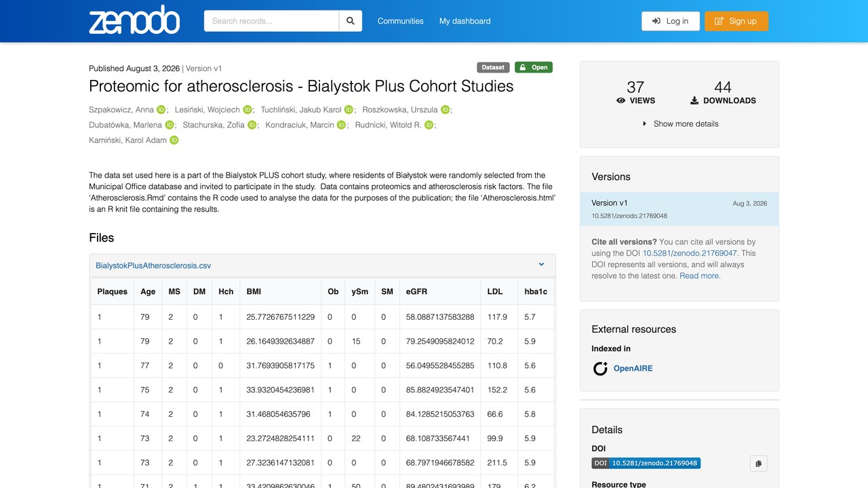
Task: Click eGFR value 68.108733567441
Action: click(439, 439)
